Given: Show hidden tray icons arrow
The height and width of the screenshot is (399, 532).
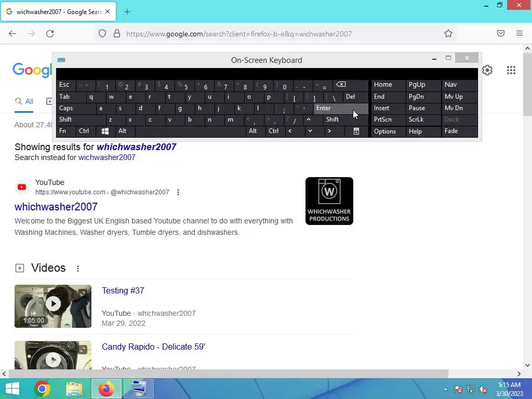Looking at the screenshot, I should 445,389.
